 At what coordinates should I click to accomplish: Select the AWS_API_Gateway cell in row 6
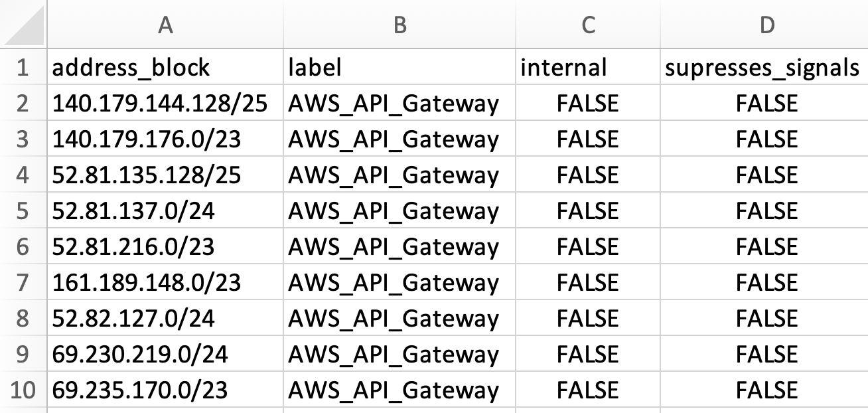tap(399, 246)
